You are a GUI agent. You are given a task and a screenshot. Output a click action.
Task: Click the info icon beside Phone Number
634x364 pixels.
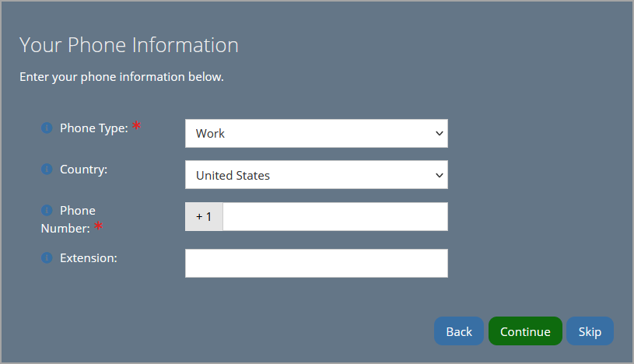point(47,210)
